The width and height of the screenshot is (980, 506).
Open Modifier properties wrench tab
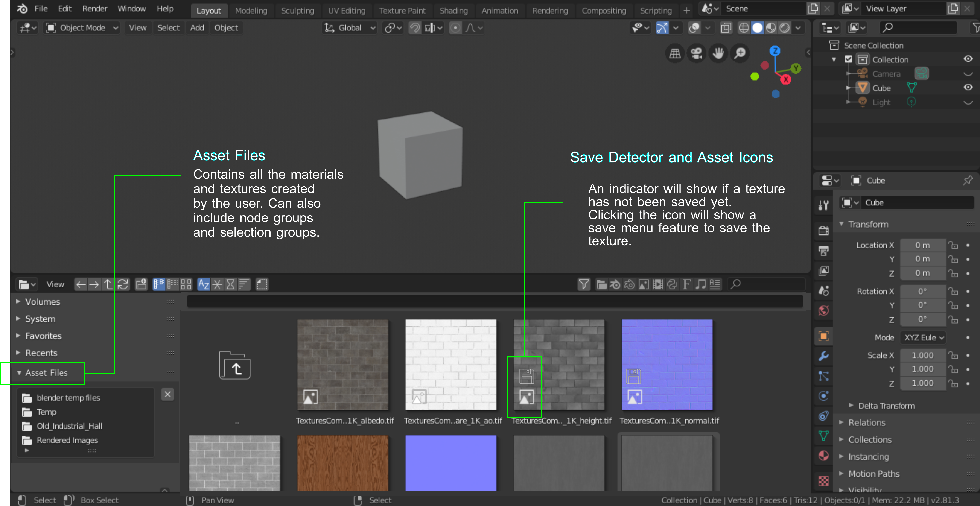823,356
